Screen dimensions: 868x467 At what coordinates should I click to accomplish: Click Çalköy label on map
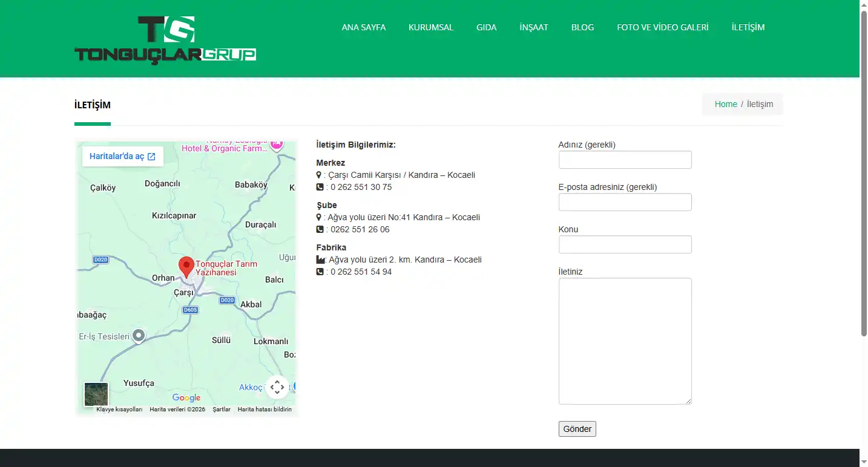103,188
